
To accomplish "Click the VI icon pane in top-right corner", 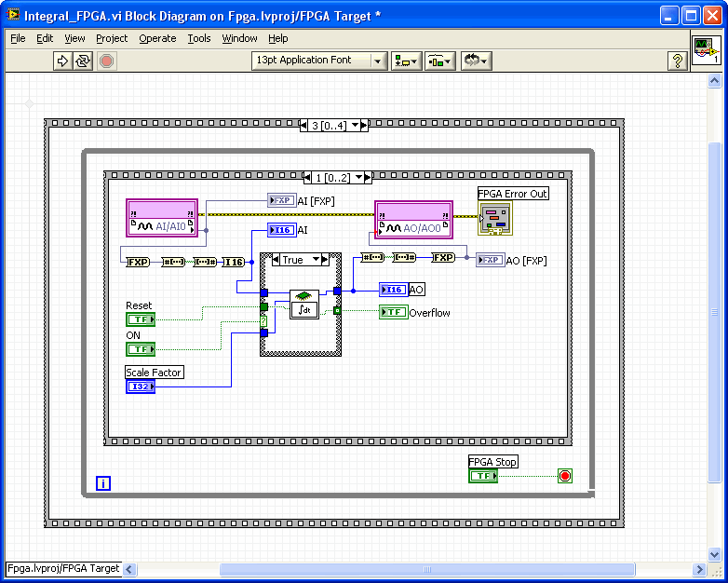I will point(706,49).
